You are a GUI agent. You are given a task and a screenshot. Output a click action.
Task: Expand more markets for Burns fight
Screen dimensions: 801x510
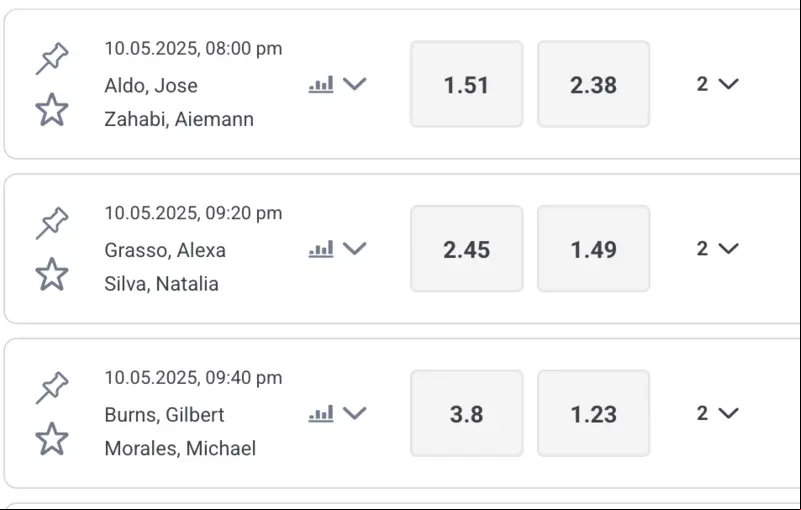pyautogui.click(x=717, y=413)
